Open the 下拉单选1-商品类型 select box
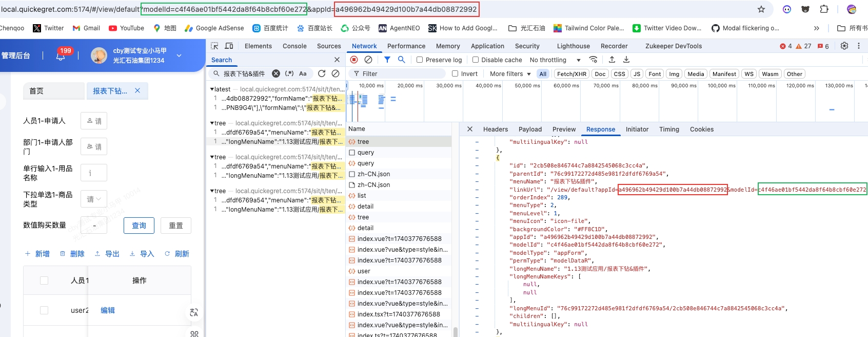868x337 pixels. (94, 199)
